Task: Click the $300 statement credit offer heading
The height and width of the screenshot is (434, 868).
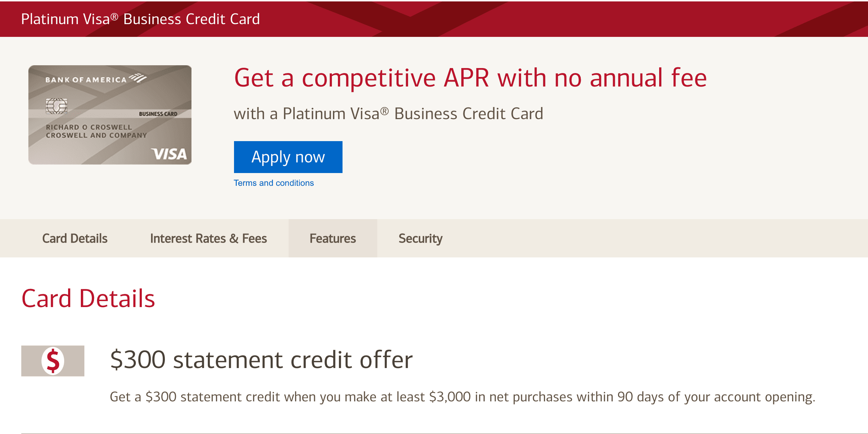Action: tap(261, 360)
